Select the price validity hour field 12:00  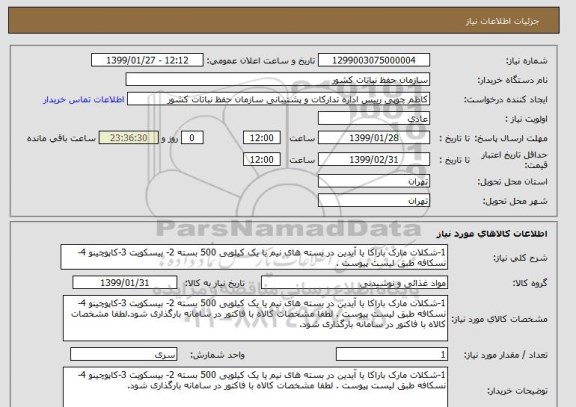point(262,160)
